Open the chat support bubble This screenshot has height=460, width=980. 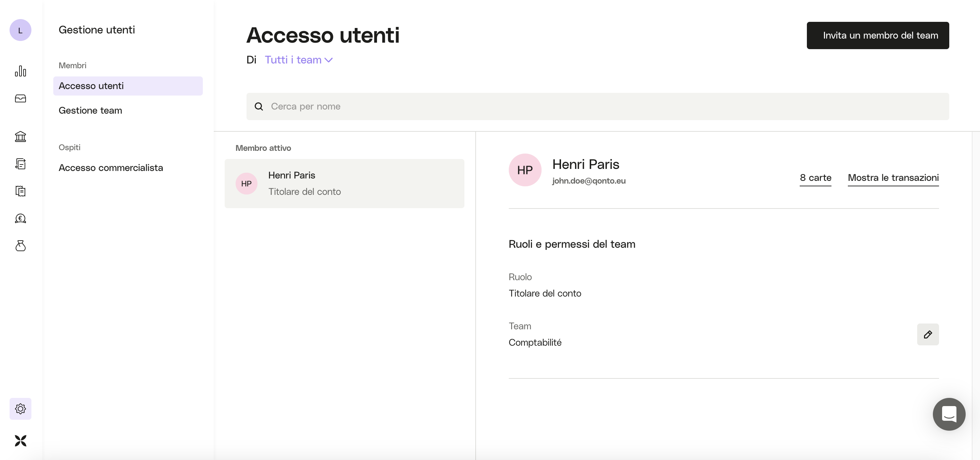tap(949, 414)
